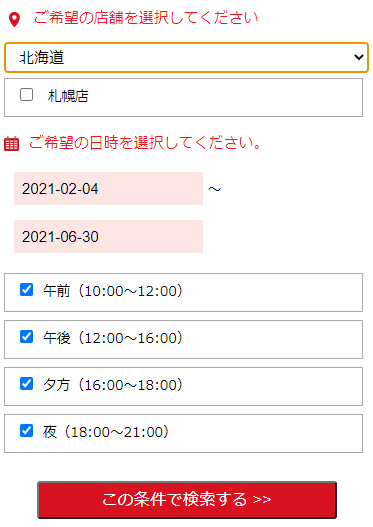Click the ご希望の日時を選択してください heading
The image size is (373, 527).
[x=145, y=143]
